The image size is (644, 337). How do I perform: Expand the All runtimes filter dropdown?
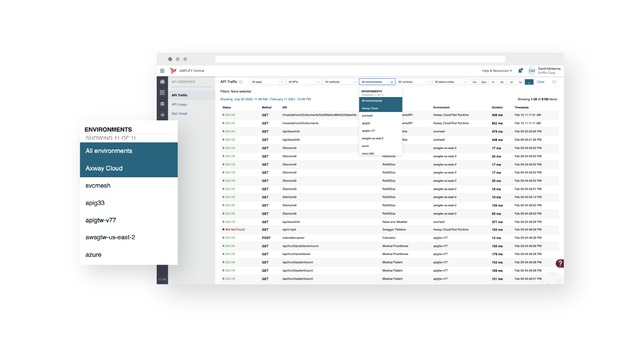(x=414, y=82)
